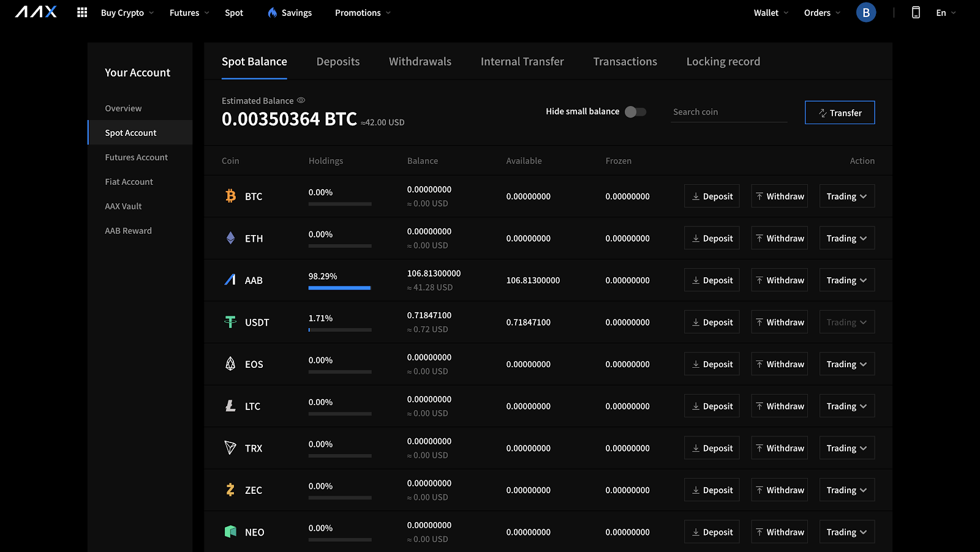Withdraw ZEC
This screenshot has width=980, height=552.
(780, 490)
